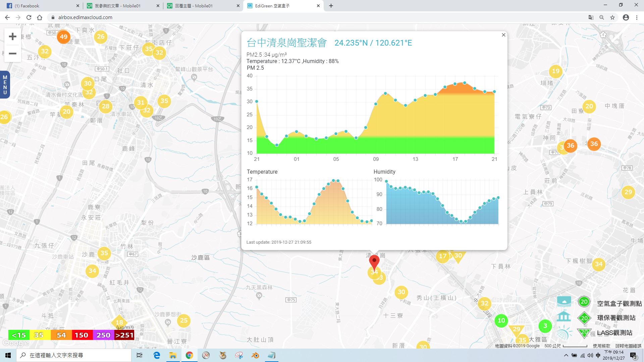
Task: Close the 回覆主題 Mobile01 tab
Action: click(x=238, y=6)
